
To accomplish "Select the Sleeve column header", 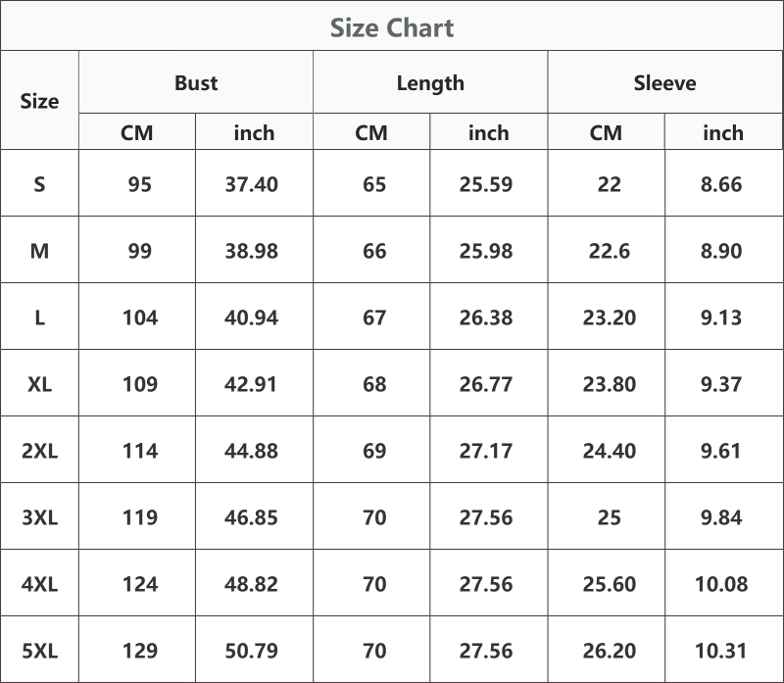I will pyautogui.click(x=665, y=83).
